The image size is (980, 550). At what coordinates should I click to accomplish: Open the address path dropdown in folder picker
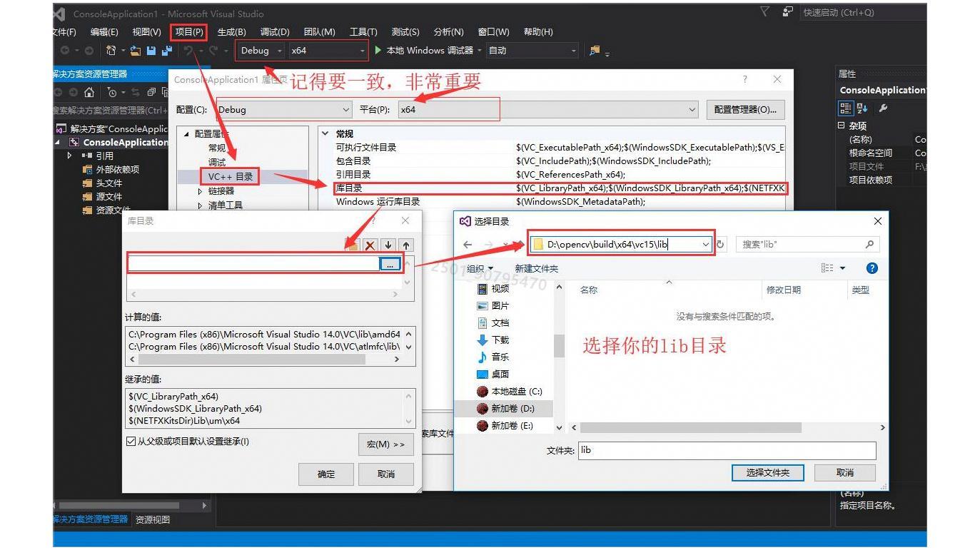pos(705,245)
